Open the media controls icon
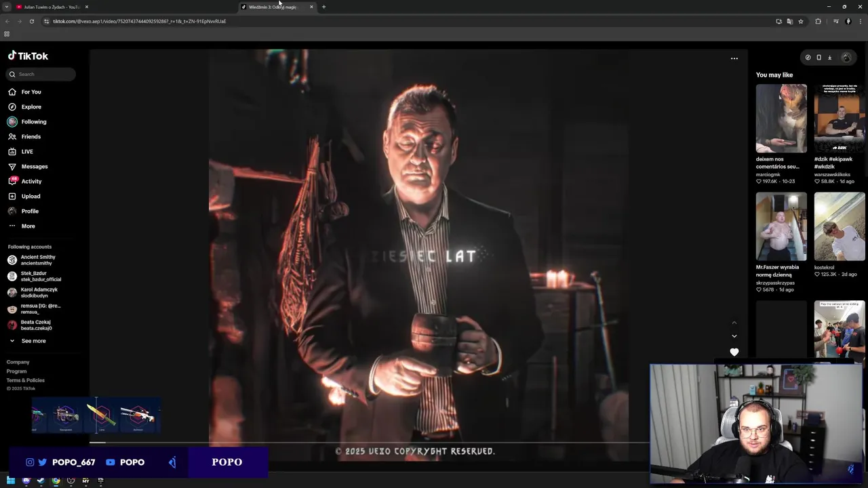 (836, 21)
